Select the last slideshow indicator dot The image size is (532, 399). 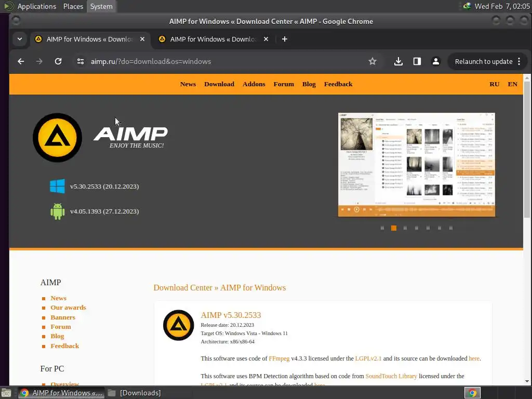pos(451,228)
